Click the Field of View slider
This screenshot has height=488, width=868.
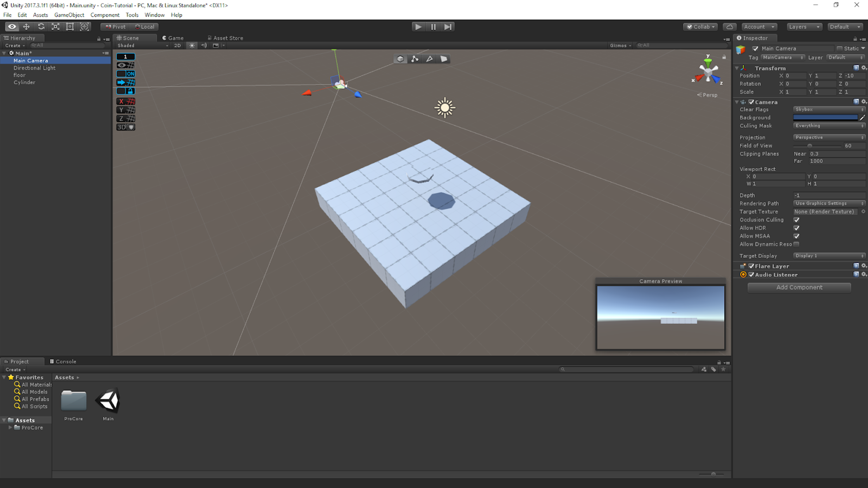pos(810,145)
